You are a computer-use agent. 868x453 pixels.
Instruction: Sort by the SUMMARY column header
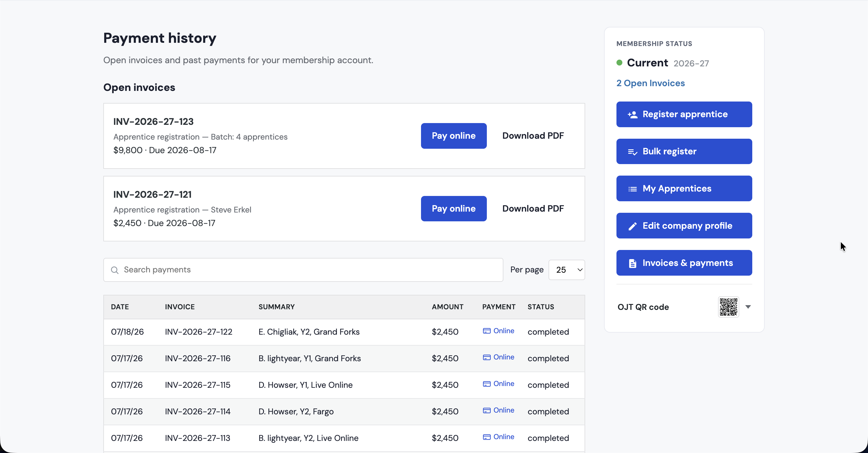276,307
